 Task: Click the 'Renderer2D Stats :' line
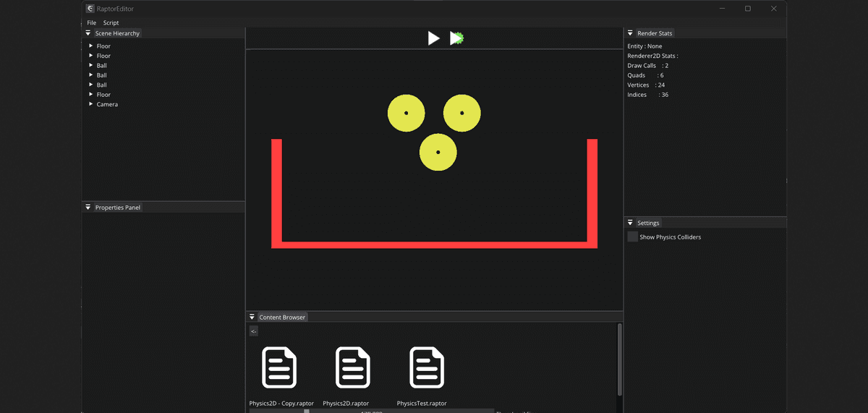[652, 56]
